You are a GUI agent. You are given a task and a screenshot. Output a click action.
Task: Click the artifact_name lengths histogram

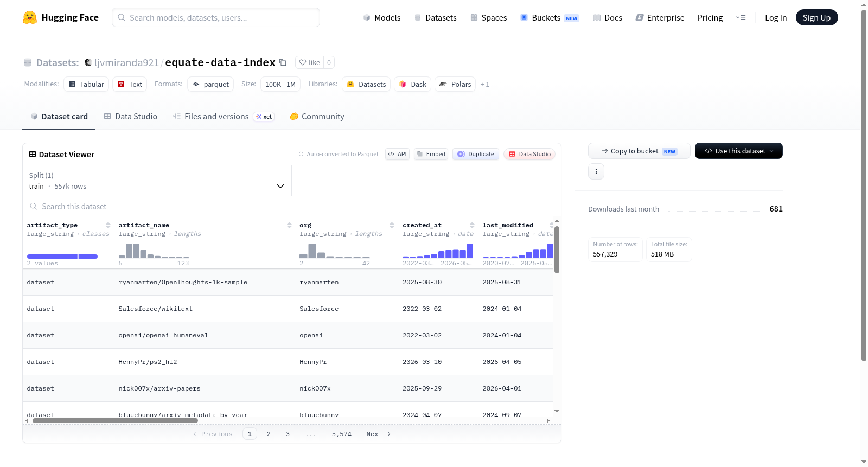click(154, 251)
